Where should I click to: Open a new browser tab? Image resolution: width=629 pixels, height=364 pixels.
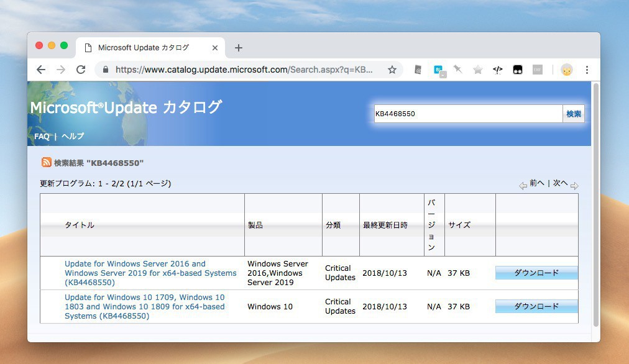tap(239, 48)
